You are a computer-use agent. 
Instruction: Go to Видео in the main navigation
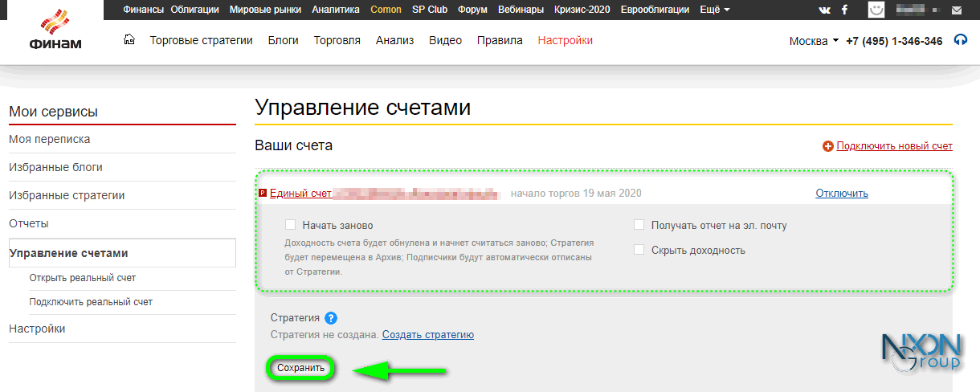[445, 40]
